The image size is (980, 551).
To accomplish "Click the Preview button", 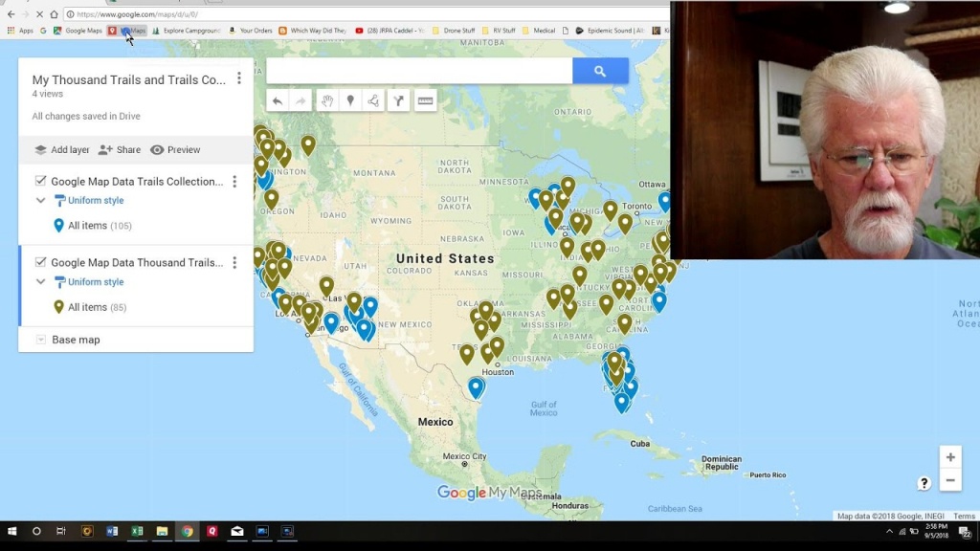I will coord(175,150).
